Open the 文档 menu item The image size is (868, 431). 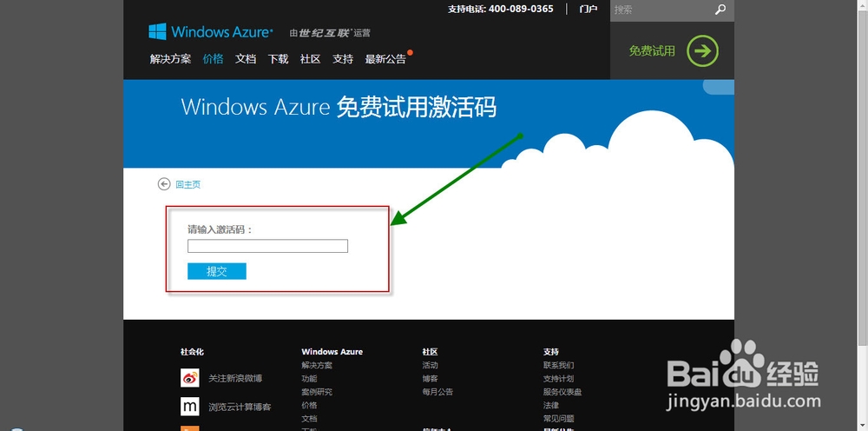point(246,59)
